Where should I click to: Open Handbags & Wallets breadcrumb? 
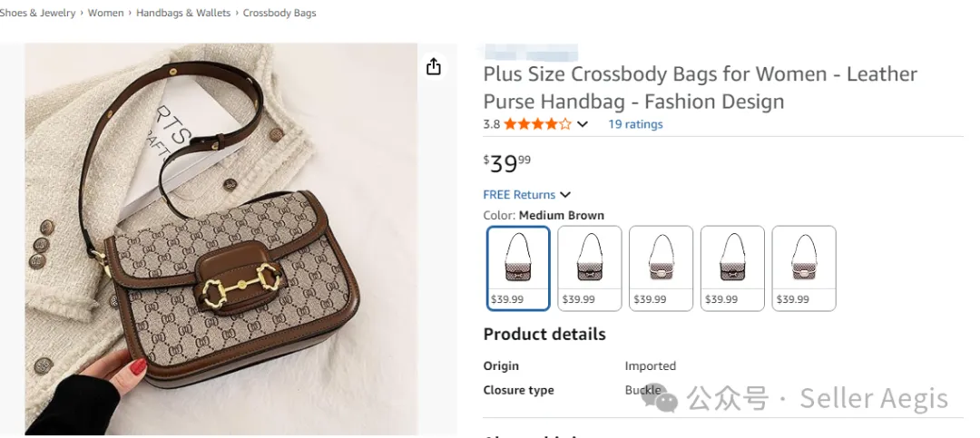coord(183,14)
